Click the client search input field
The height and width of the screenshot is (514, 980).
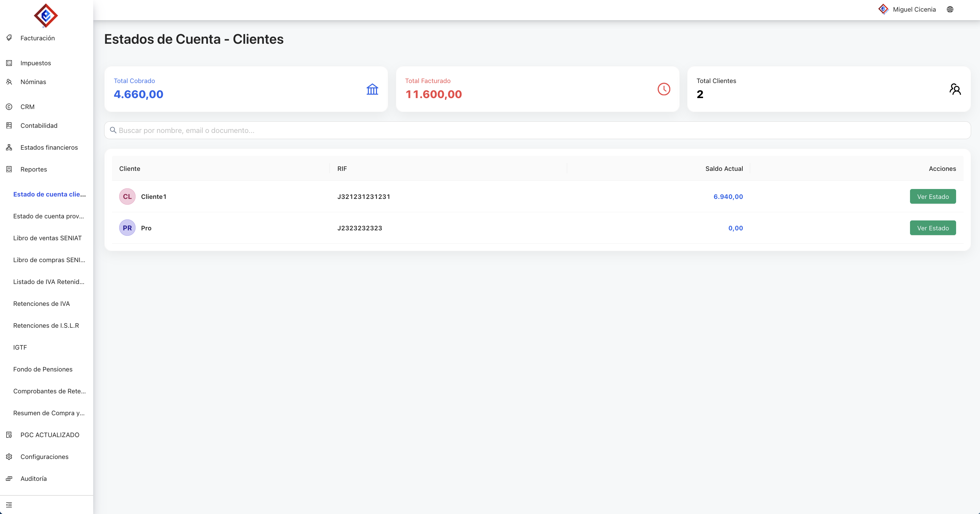point(537,131)
